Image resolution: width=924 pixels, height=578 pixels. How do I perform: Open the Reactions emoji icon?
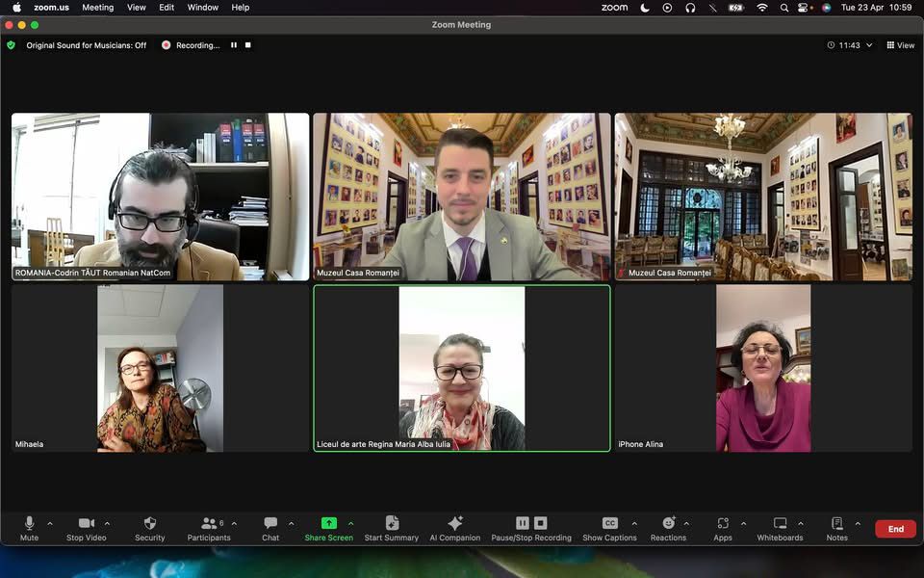click(x=668, y=523)
